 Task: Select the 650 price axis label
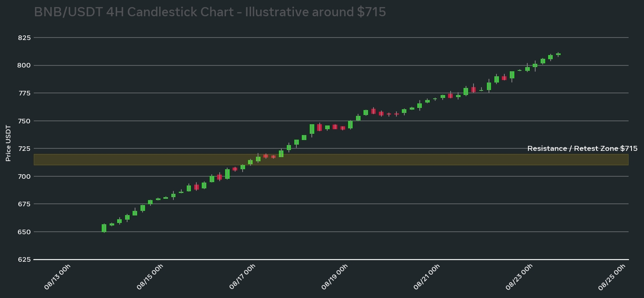[x=24, y=232]
